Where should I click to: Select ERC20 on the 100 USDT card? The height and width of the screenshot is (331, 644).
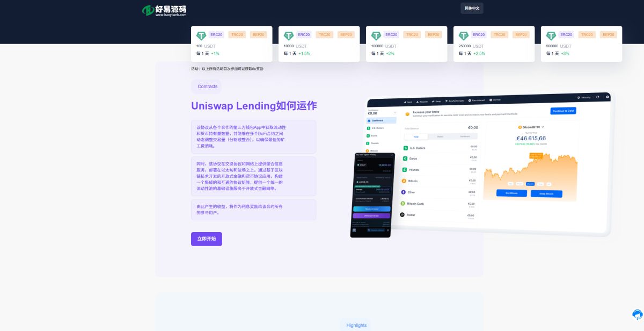point(216,34)
